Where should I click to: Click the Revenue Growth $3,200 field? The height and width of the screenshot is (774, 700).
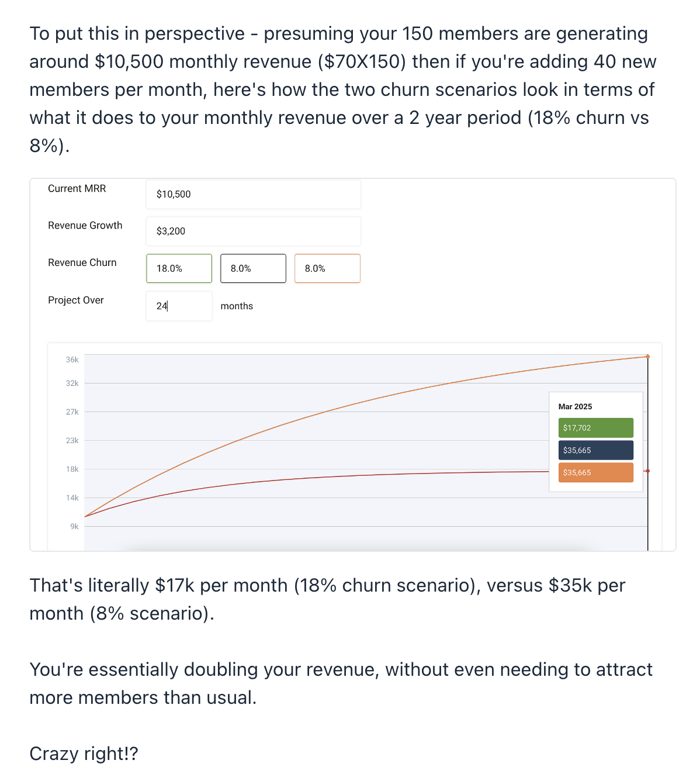pos(253,231)
